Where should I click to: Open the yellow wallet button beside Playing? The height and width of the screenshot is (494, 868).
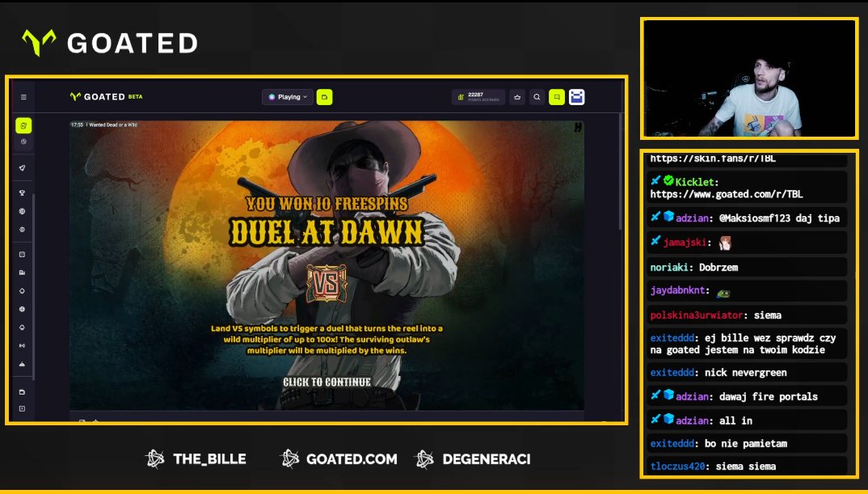coord(324,97)
